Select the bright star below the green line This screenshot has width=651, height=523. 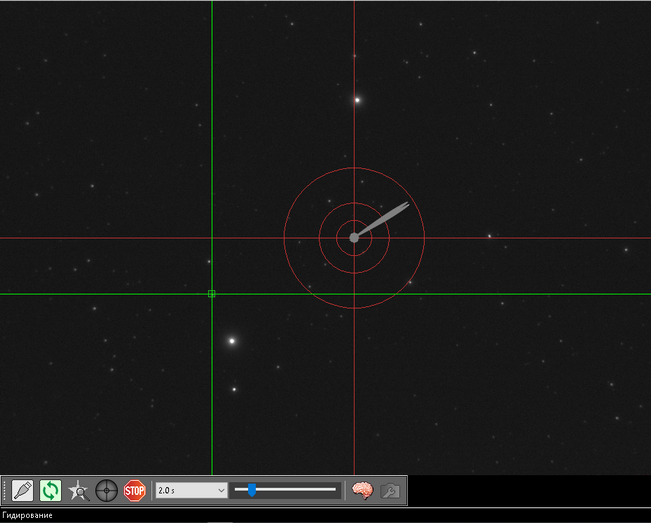click(x=232, y=341)
